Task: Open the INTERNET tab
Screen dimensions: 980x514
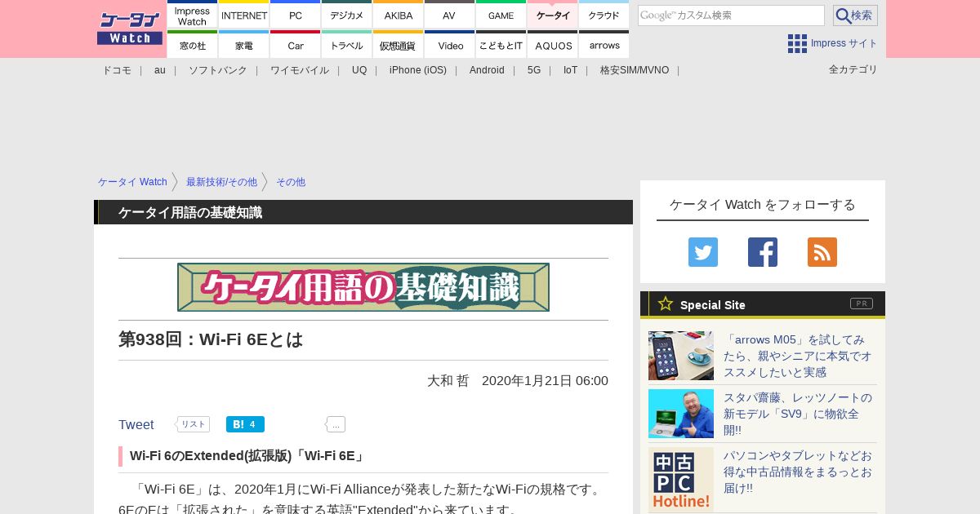Action: (244, 15)
